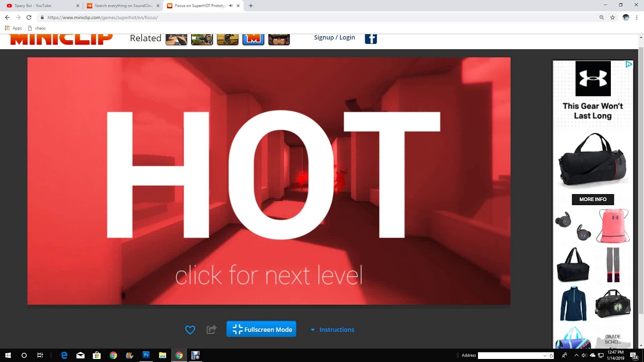Open File Explorer from taskbar
644x362 pixels.
click(x=163, y=355)
